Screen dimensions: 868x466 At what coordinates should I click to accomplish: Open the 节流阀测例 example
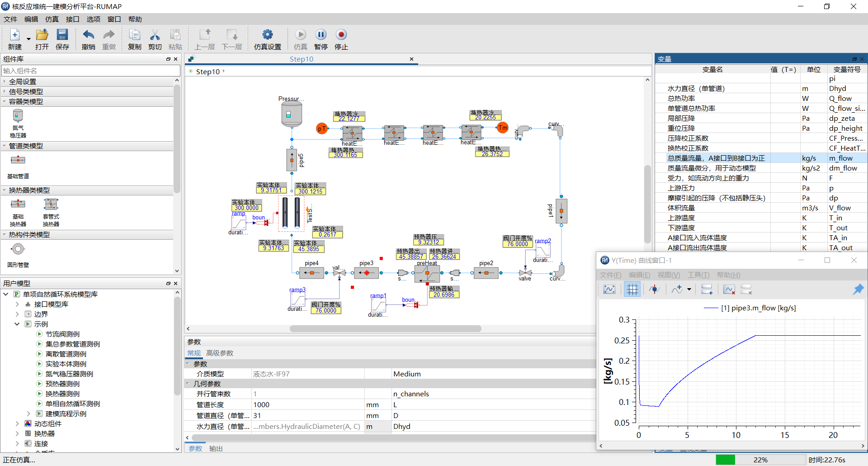(62, 334)
